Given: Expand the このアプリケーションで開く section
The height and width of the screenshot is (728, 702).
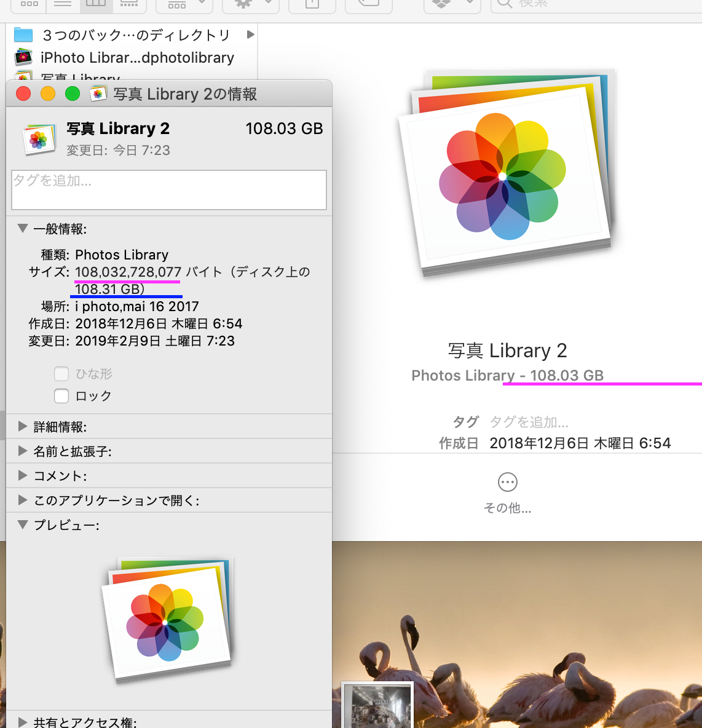Looking at the screenshot, I should [22, 500].
